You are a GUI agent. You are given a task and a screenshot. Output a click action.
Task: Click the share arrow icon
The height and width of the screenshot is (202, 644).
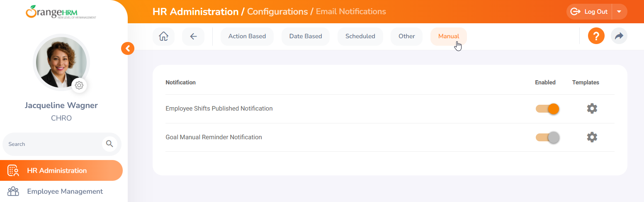619,36
